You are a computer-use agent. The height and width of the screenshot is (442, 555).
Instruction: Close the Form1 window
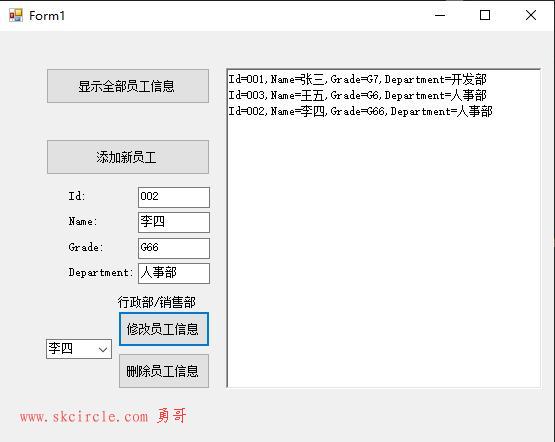pyautogui.click(x=531, y=15)
